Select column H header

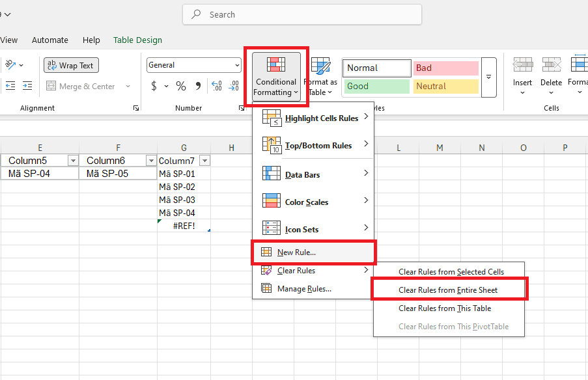[x=231, y=148]
